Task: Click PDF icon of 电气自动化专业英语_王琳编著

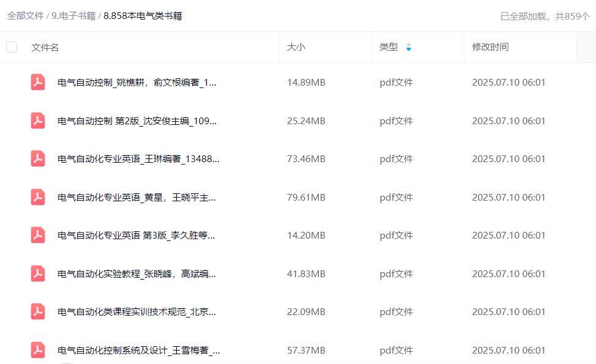Action: [x=39, y=158]
